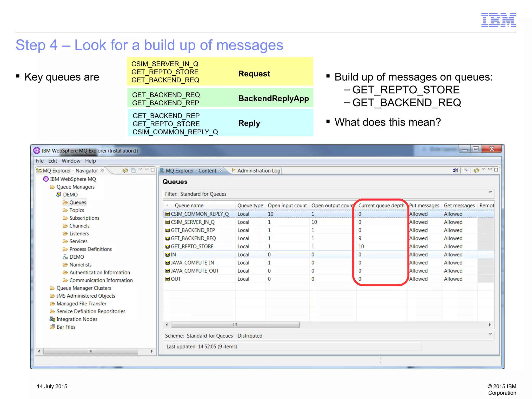532x399 pixels.
Task: Open Authentication Information folder
Action: pos(96,272)
